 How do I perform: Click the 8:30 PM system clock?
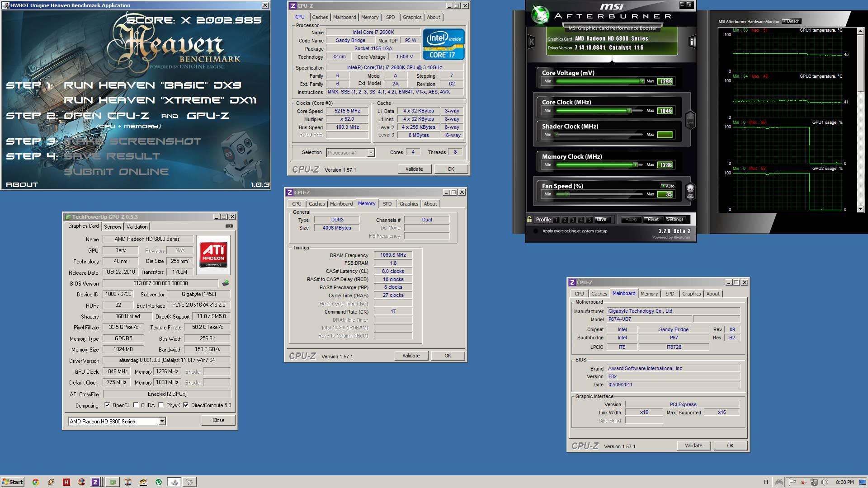844,482
